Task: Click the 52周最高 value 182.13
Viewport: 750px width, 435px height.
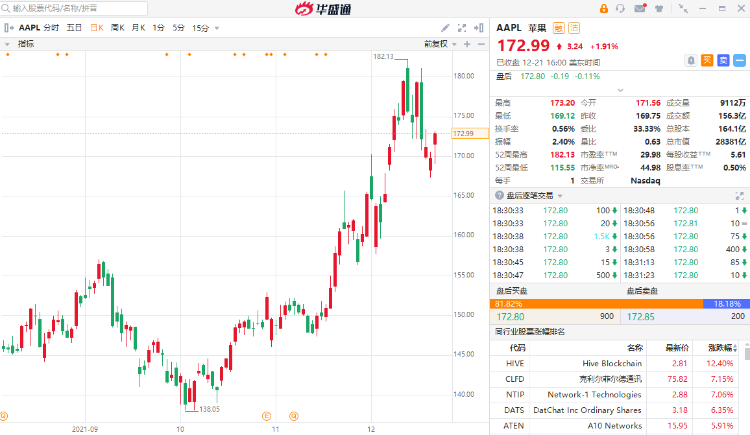Action: tap(562, 155)
